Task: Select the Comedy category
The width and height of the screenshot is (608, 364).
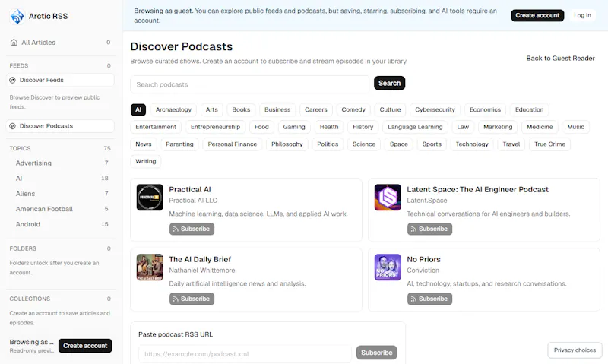Action: (353, 109)
